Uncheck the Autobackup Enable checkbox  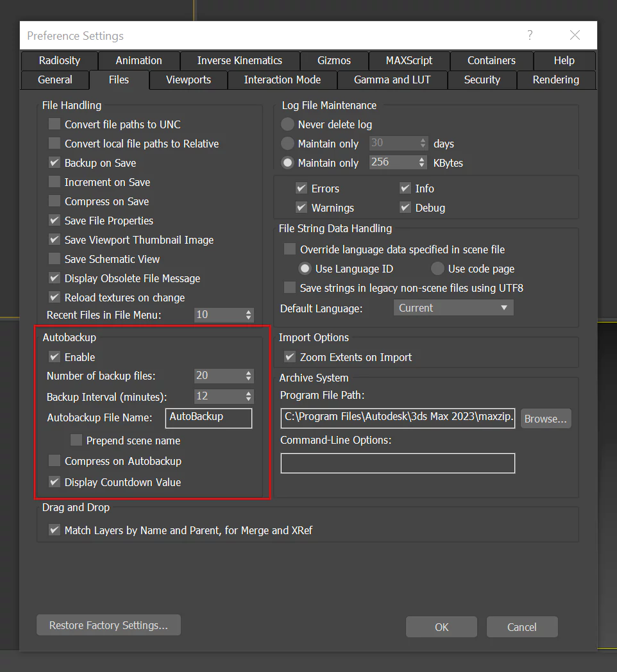(55, 357)
